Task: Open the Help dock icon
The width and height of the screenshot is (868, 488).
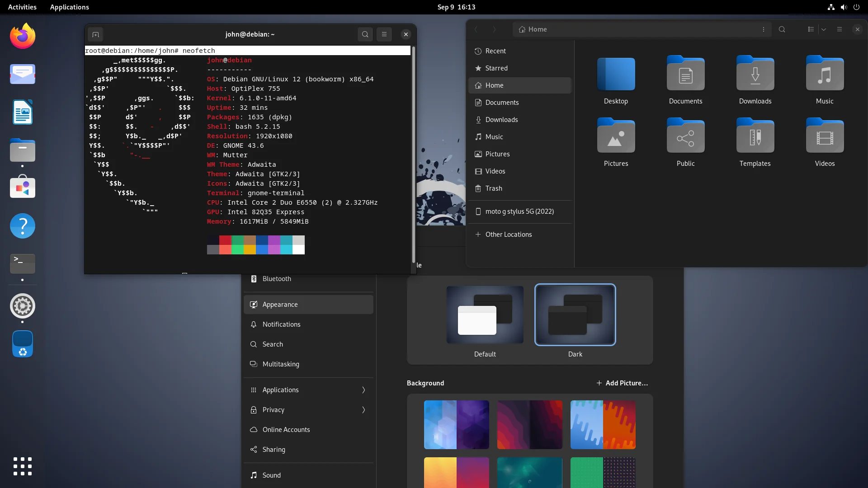Action: (23, 225)
